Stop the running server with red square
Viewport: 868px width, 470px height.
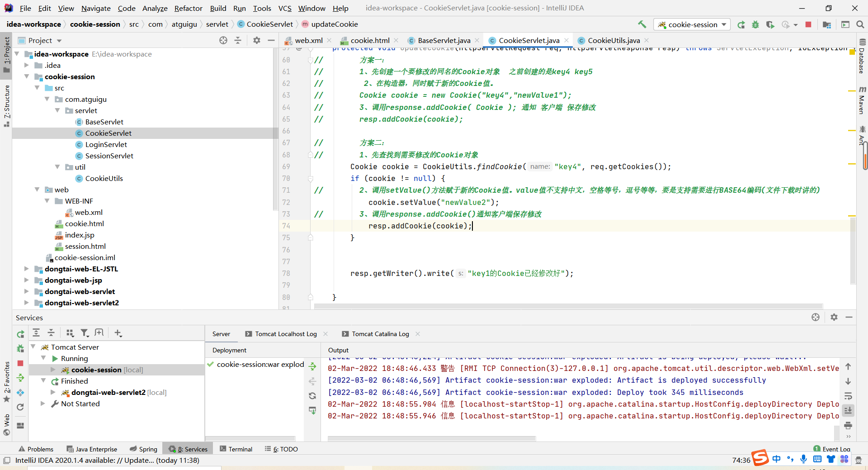point(808,24)
